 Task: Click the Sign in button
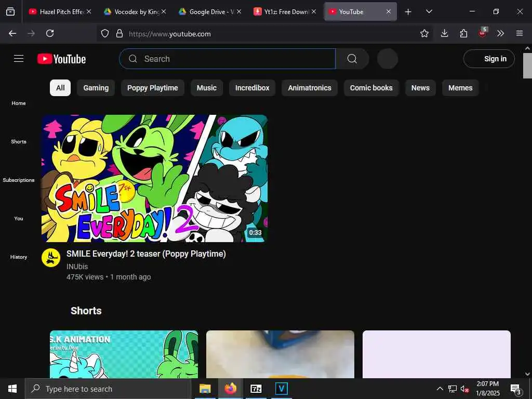click(489, 59)
